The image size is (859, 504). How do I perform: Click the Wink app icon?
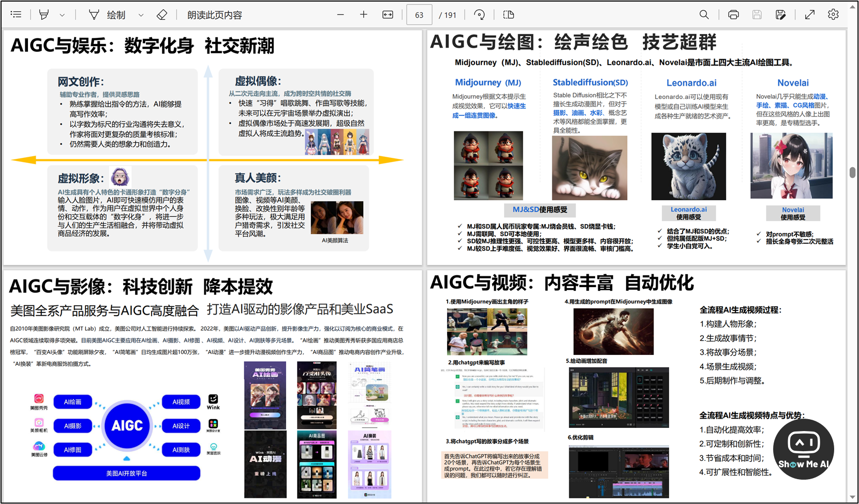[213, 398]
